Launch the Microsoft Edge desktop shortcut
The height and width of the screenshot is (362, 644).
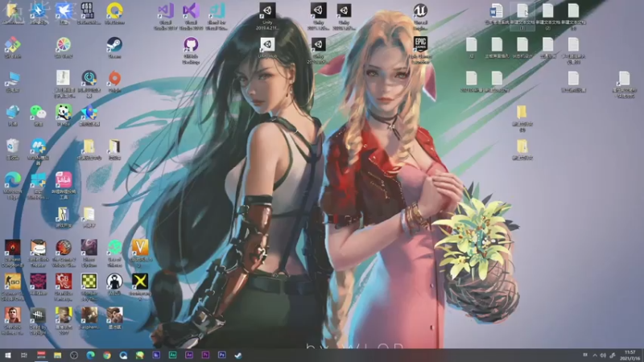13,186
